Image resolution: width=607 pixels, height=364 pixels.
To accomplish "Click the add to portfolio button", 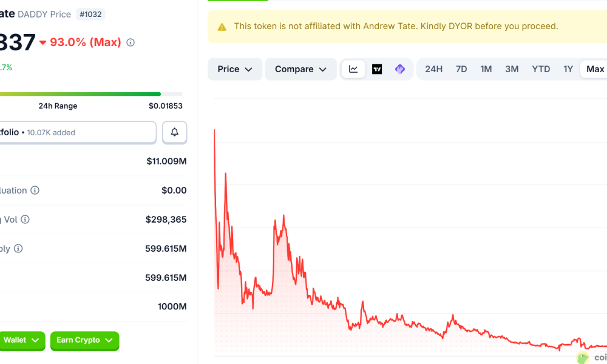I will coord(78,132).
